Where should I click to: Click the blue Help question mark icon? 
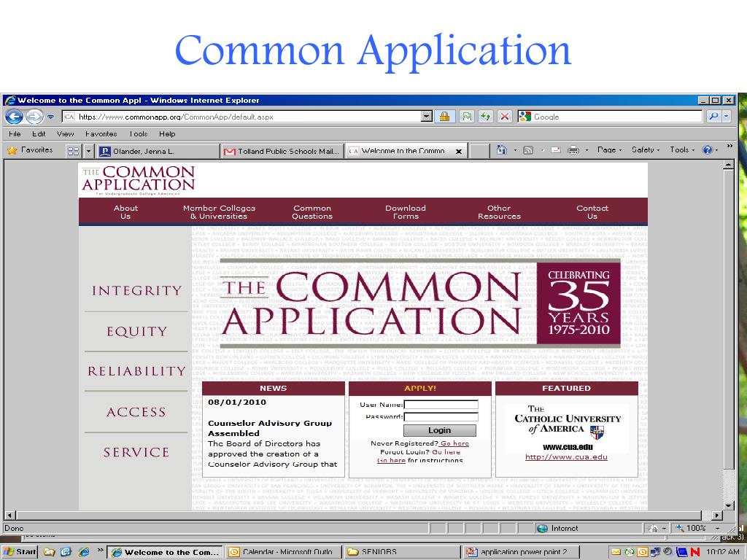(x=708, y=150)
